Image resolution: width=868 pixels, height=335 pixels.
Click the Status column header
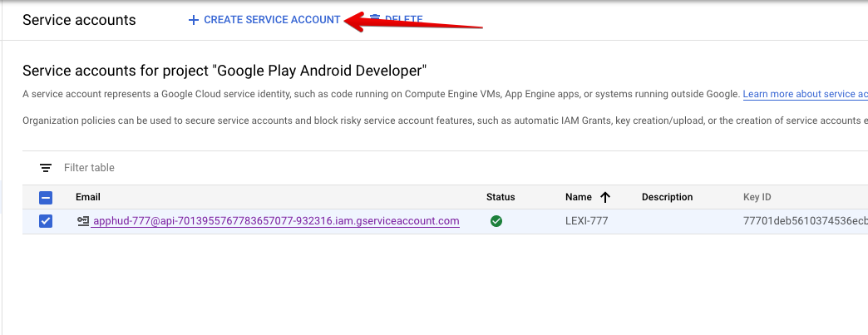pyautogui.click(x=501, y=197)
